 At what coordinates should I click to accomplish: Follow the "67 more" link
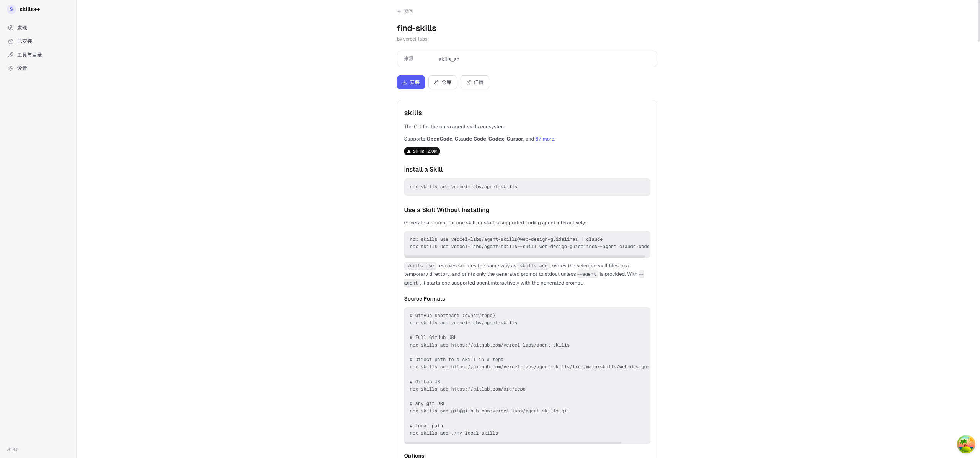[545, 139]
